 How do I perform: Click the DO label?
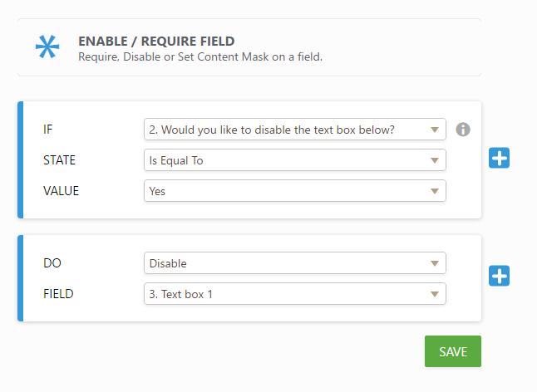click(x=52, y=263)
